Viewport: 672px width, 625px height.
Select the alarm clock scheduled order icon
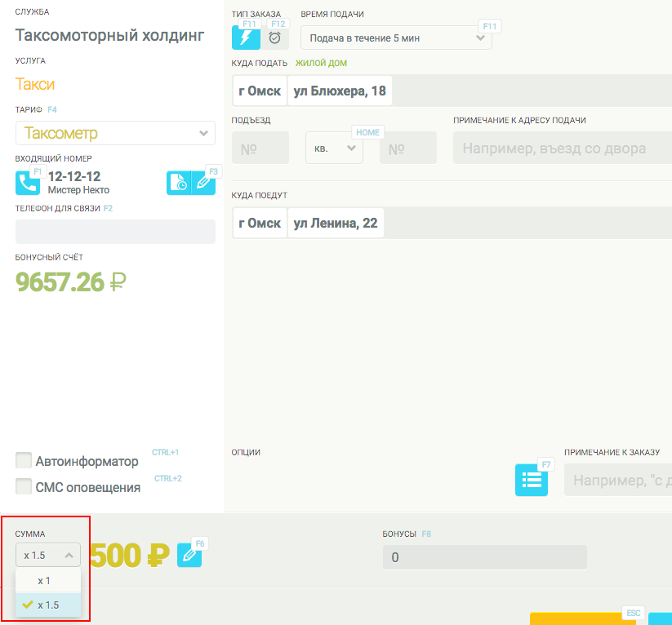point(275,38)
